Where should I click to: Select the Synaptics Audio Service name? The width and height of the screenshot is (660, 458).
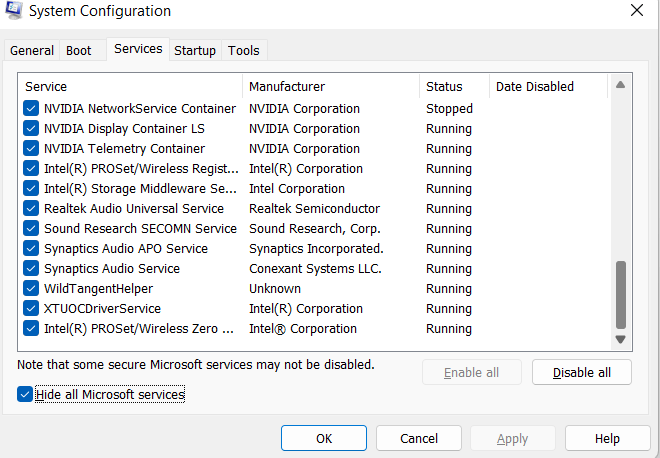[x=112, y=269]
